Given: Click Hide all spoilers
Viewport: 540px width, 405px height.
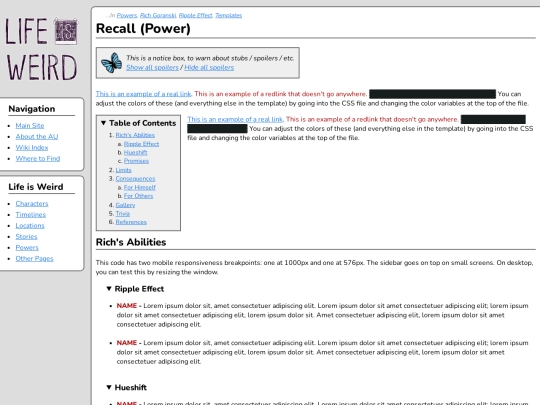Looking at the screenshot, I should pyautogui.click(x=209, y=68).
